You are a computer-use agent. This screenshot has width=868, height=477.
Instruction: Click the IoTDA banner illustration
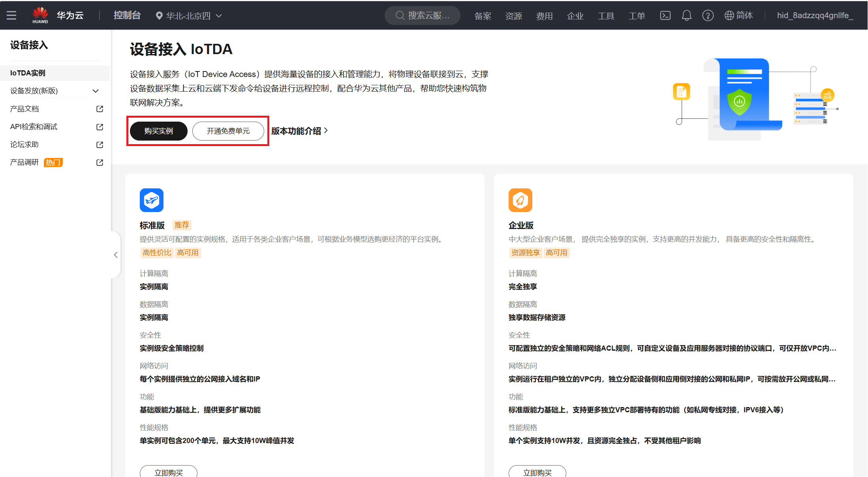pyautogui.click(x=755, y=99)
